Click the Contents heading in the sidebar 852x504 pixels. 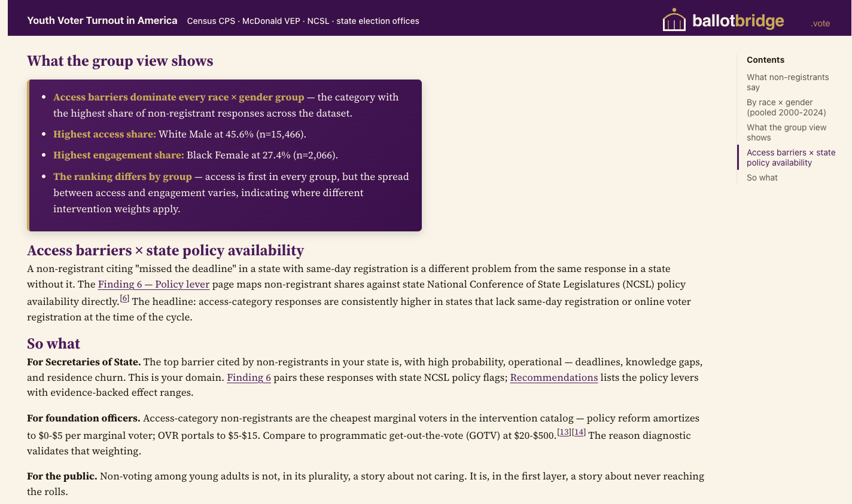click(x=765, y=60)
